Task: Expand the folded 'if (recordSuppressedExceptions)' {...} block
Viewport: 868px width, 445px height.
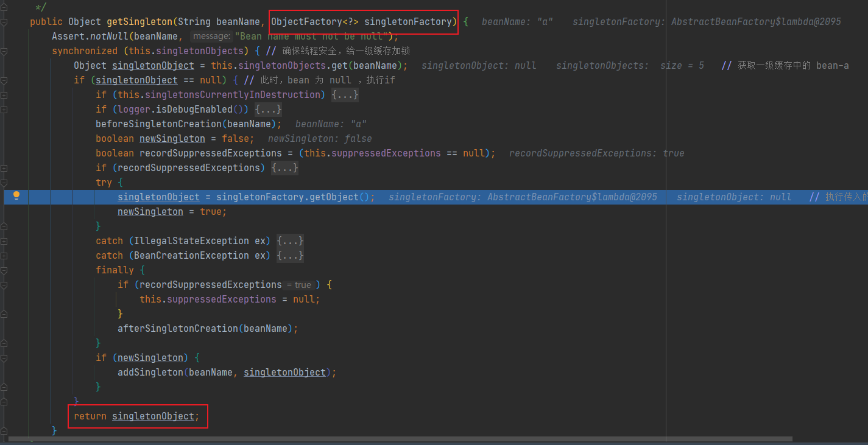Action: (284, 168)
